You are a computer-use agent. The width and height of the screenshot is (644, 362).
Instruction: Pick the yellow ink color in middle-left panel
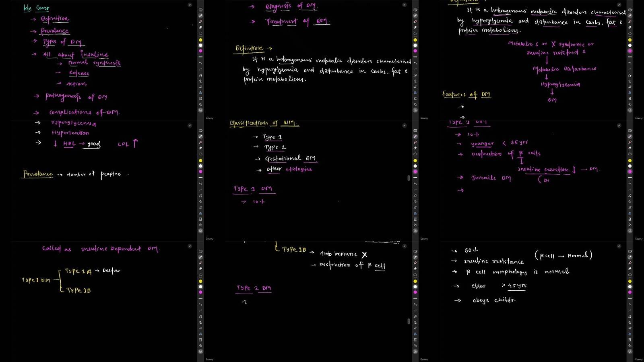[x=200, y=161]
